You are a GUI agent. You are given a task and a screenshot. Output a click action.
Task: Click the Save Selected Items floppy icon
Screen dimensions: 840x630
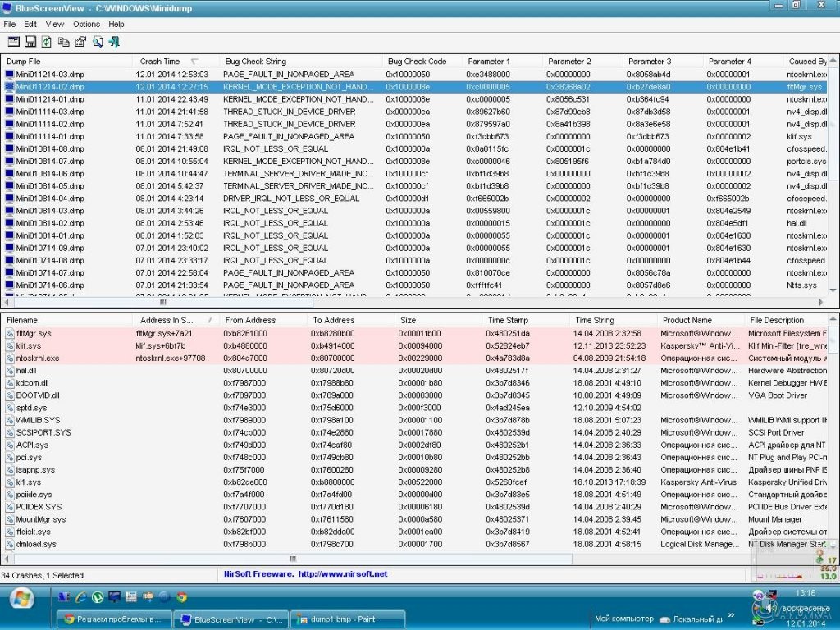click(x=30, y=42)
